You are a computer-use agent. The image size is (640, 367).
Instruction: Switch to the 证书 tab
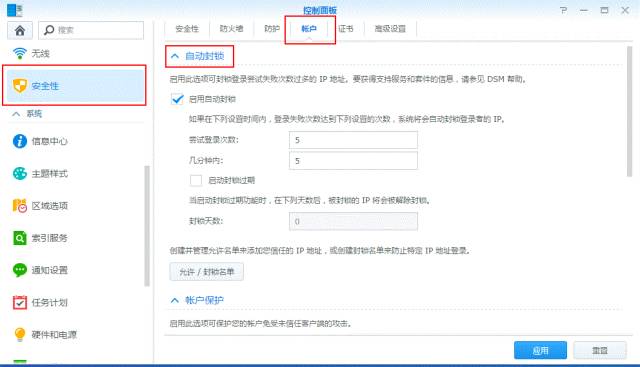346,29
